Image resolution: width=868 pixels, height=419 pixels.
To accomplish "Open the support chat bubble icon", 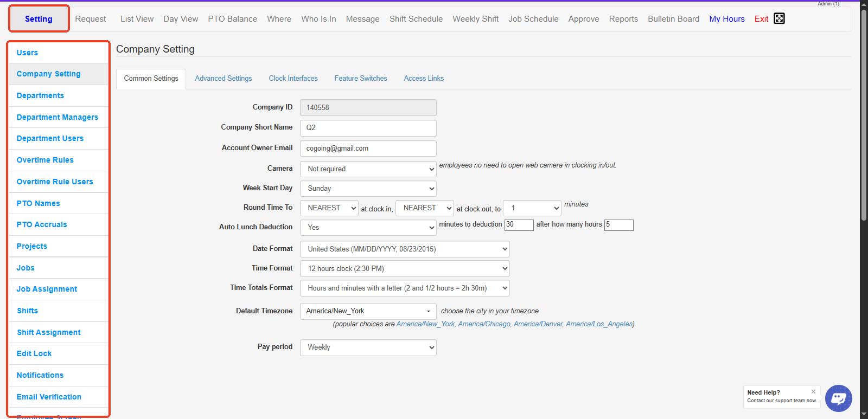I will click(838, 398).
